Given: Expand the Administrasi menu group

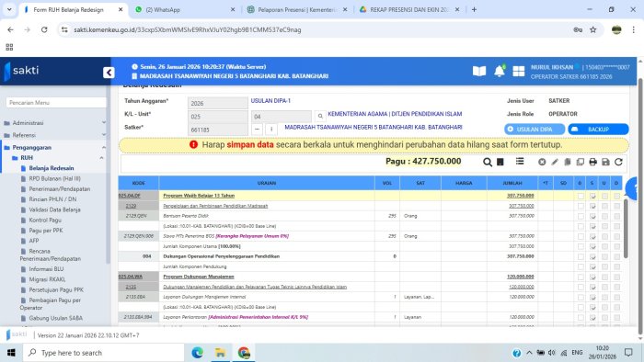Looking at the screenshot, I should pyautogui.click(x=54, y=122).
